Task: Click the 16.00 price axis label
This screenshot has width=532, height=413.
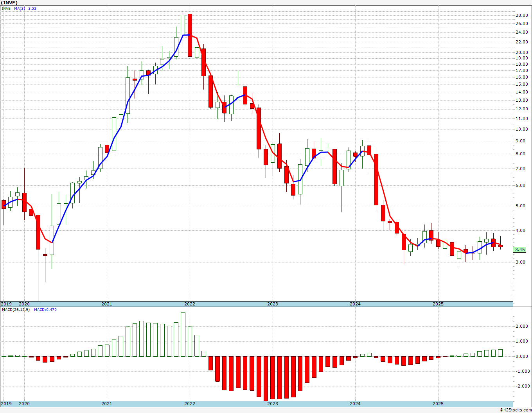Action: (521, 77)
